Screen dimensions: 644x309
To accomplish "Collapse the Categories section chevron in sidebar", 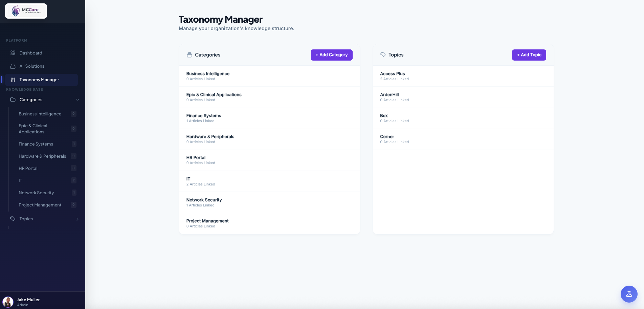I will [77, 100].
